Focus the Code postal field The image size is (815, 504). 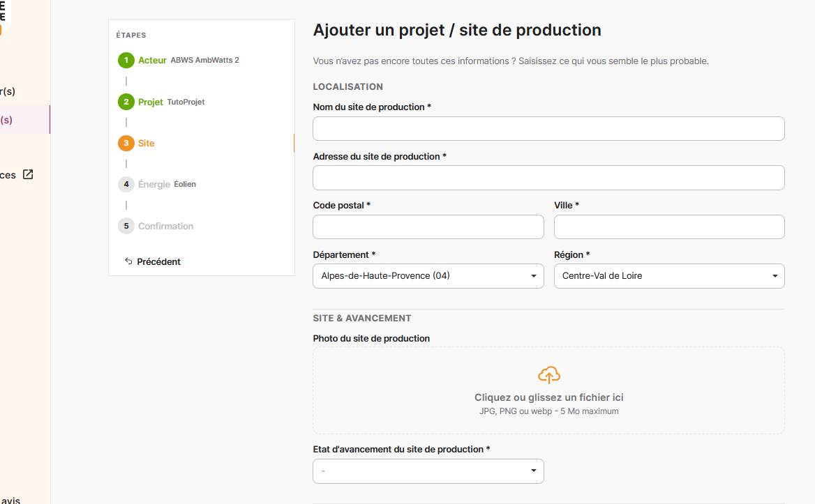(x=428, y=227)
